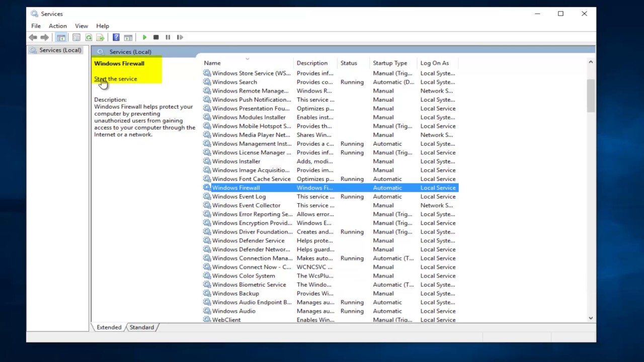Click the Forward arrow in the toolbar

45,37
